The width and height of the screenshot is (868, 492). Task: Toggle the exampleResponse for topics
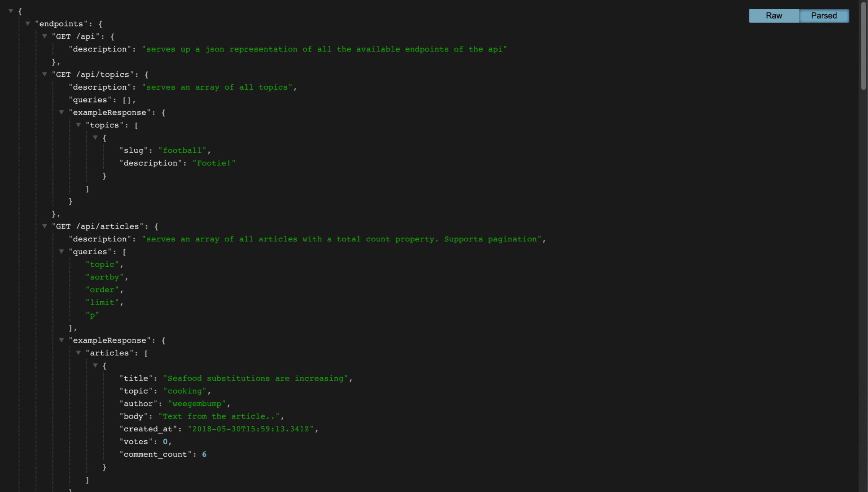[61, 112]
